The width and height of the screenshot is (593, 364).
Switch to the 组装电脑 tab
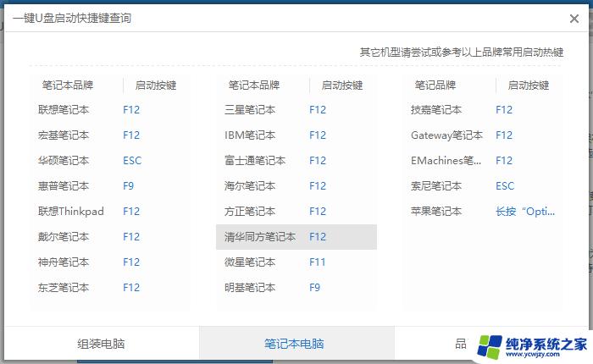coord(101,344)
